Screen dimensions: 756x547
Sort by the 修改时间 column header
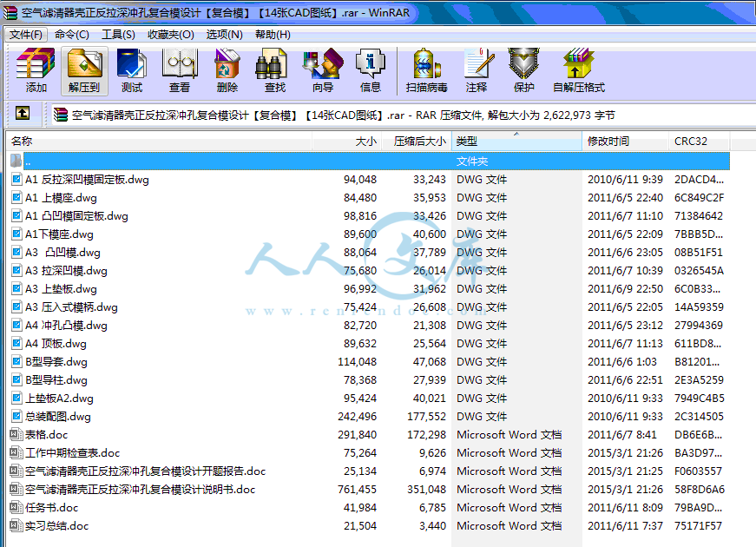pyautogui.click(x=625, y=141)
